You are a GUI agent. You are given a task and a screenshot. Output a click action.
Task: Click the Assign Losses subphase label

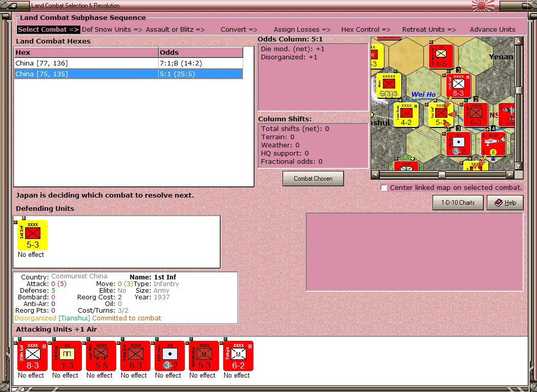pos(302,30)
